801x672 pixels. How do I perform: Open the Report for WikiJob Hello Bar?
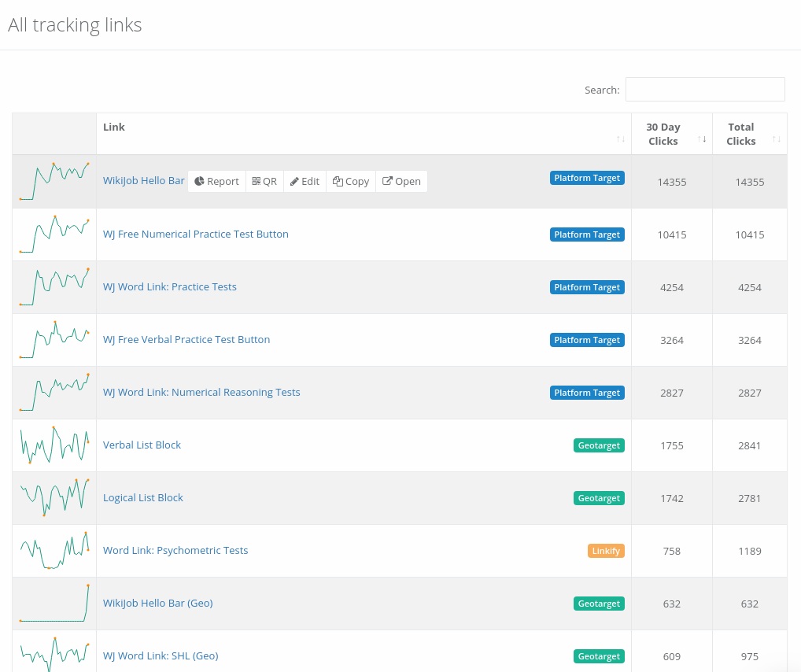click(216, 182)
